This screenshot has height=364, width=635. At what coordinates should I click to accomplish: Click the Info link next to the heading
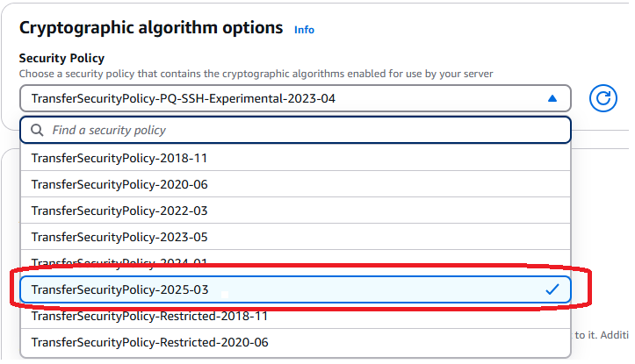point(304,30)
